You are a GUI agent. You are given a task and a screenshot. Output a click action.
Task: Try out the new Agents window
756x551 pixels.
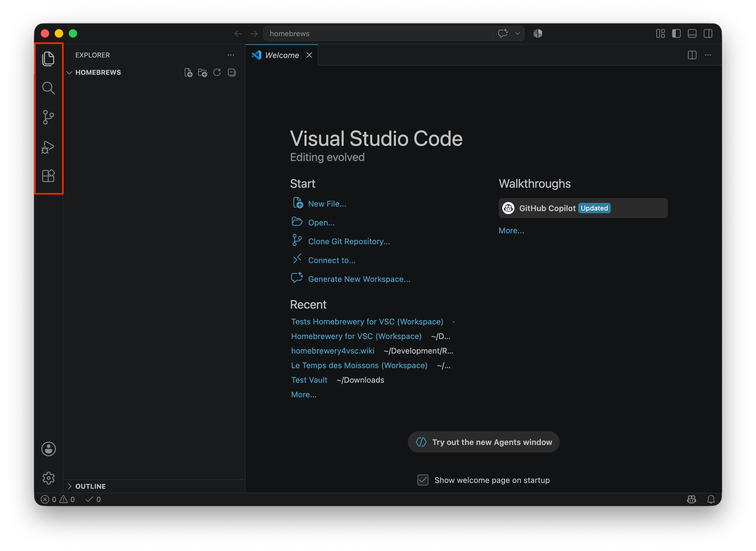(483, 442)
